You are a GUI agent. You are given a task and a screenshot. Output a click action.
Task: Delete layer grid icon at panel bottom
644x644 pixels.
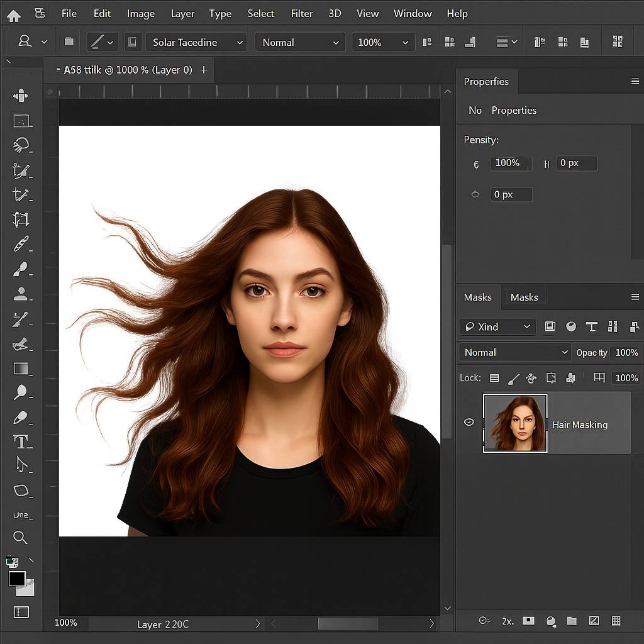(x=616, y=620)
